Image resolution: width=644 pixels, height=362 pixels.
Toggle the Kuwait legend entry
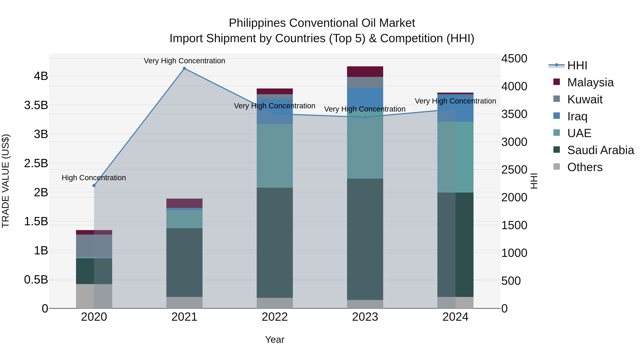coord(578,99)
